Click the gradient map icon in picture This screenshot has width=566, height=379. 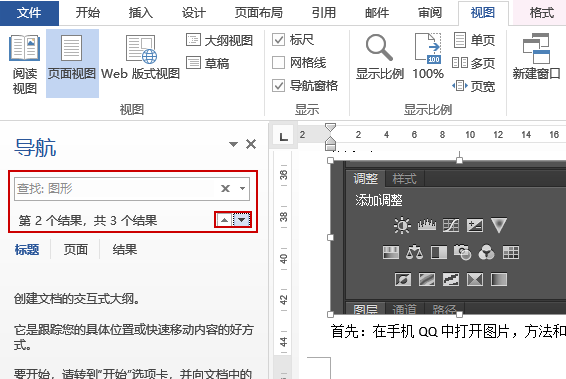pos(499,279)
